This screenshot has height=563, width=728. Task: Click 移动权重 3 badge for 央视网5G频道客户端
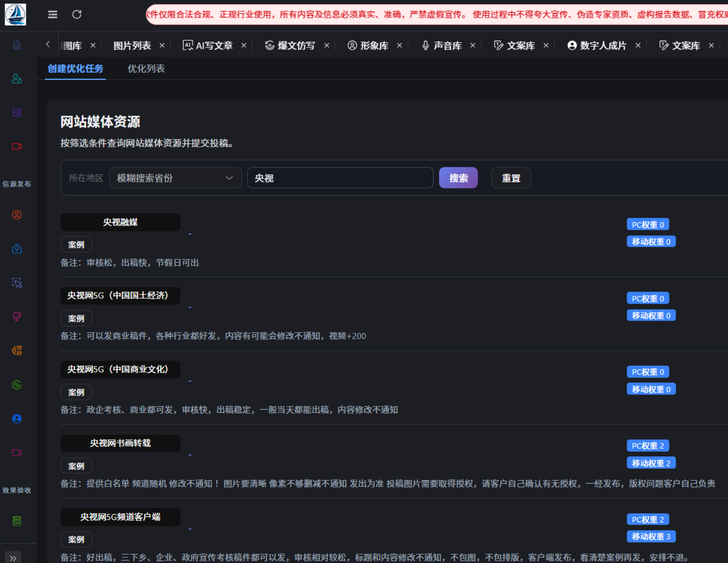coord(651,536)
